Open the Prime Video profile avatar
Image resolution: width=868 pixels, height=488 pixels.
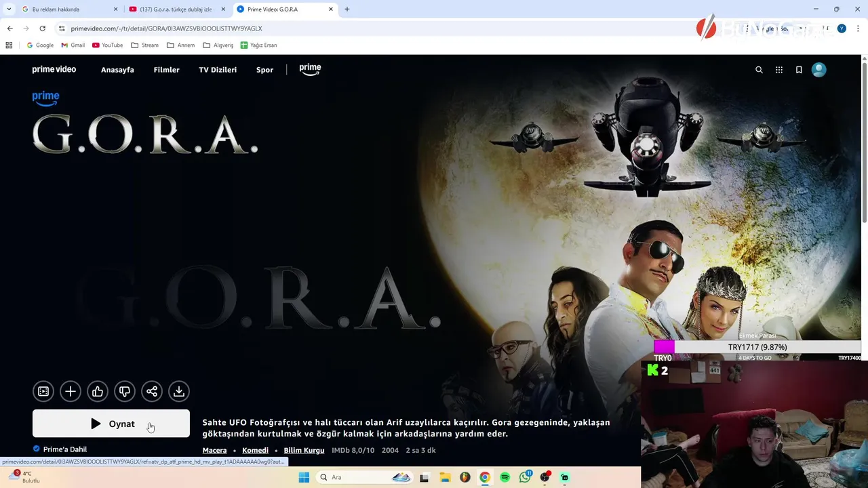819,70
